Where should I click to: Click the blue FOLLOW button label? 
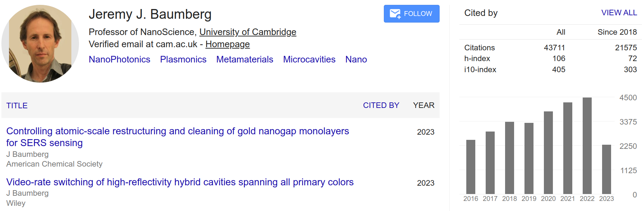click(x=418, y=14)
